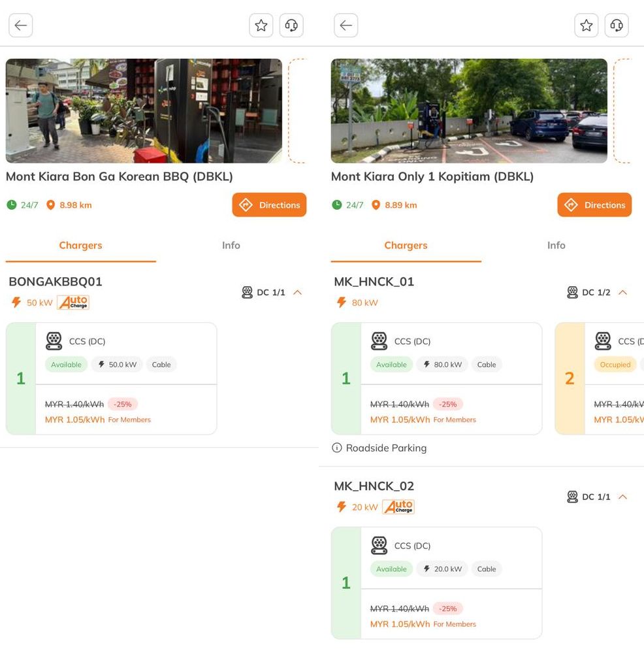Tap the BONGAKBBQ01 charger name
This screenshot has height=666, width=644.
tap(56, 282)
